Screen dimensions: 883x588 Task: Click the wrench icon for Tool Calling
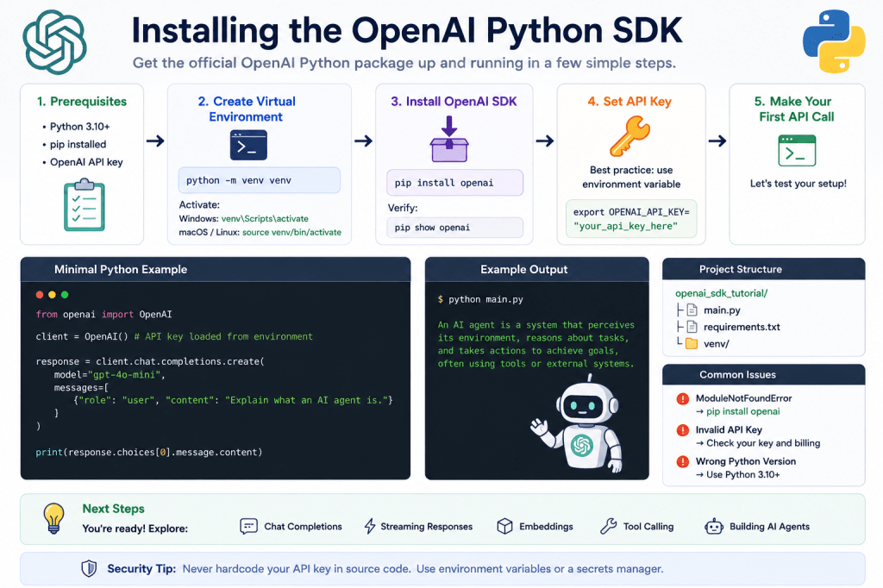click(608, 527)
